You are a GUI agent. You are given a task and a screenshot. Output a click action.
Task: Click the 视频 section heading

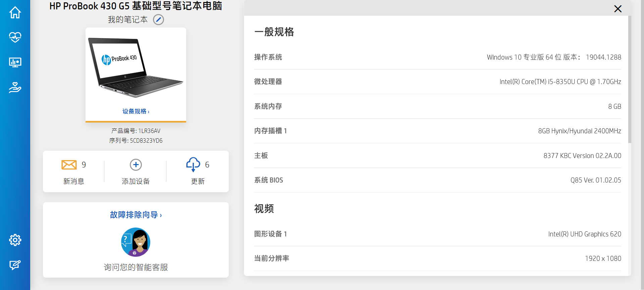[264, 209]
